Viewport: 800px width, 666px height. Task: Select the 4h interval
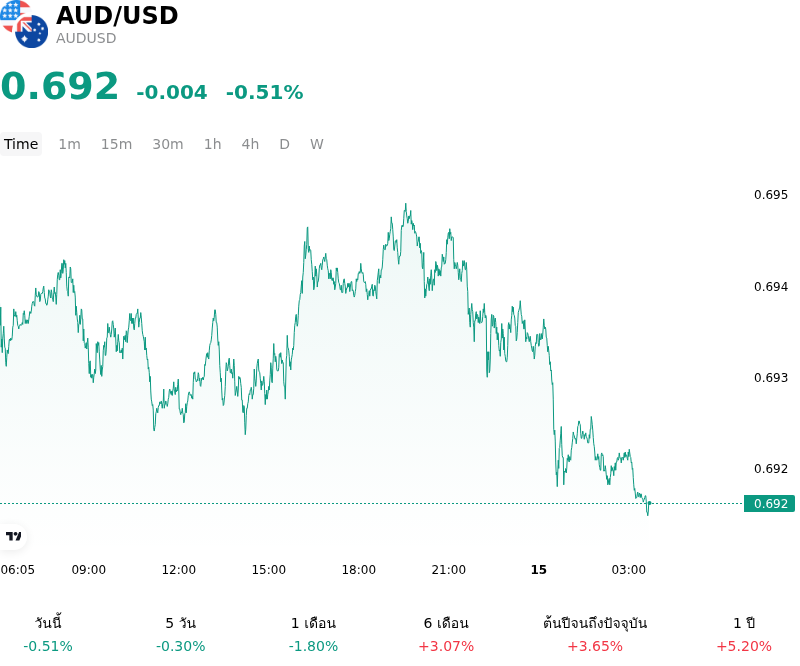point(250,144)
